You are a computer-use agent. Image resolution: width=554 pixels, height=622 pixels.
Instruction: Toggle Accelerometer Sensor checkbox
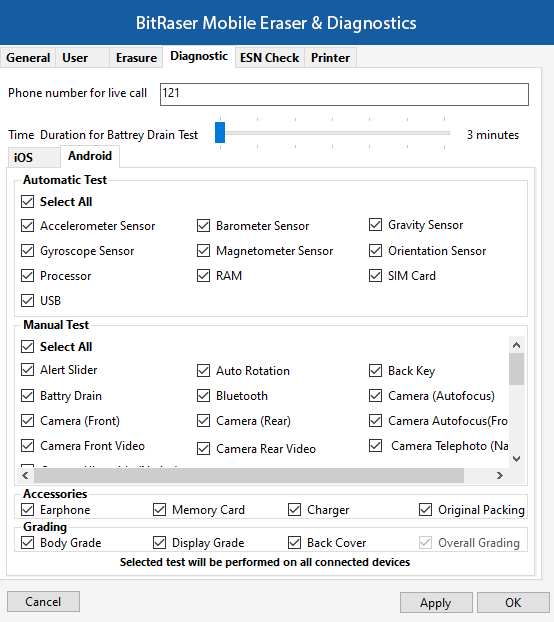click(x=27, y=226)
